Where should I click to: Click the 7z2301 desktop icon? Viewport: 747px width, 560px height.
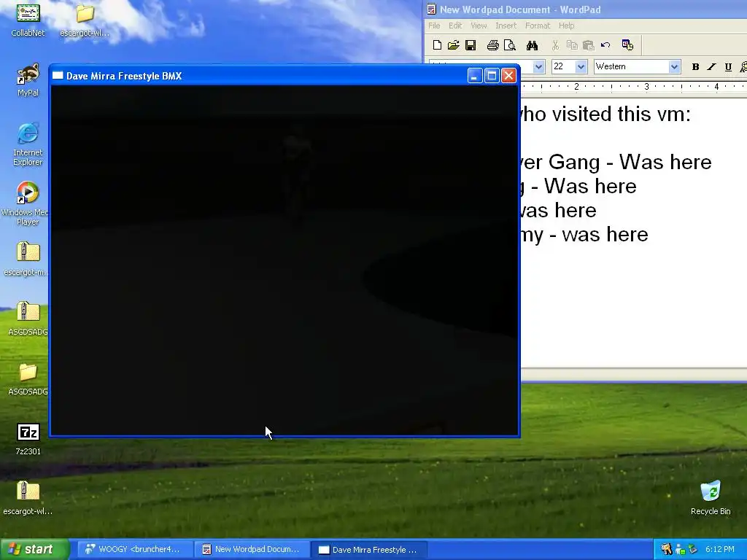pyautogui.click(x=28, y=439)
